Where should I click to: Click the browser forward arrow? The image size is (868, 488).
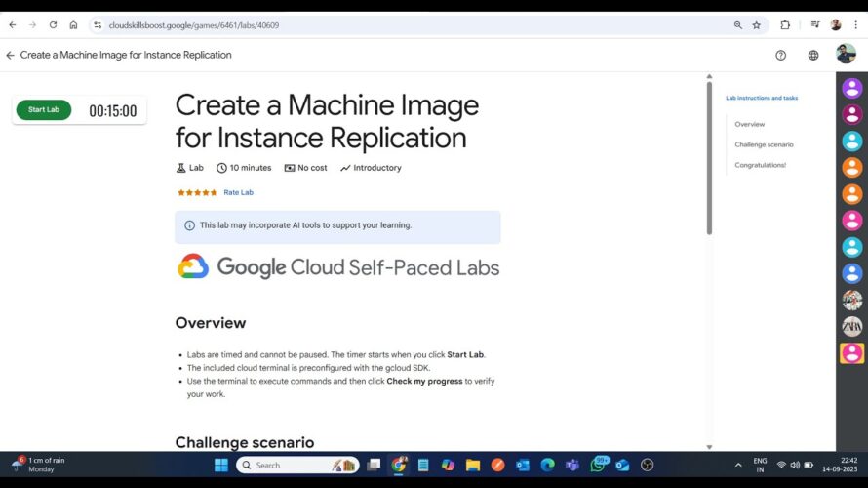click(32, 25)
